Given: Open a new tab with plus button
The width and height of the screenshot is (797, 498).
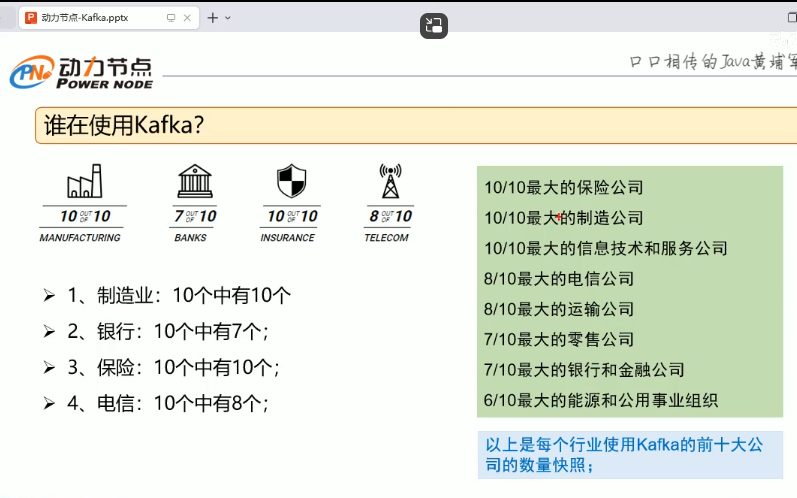Looking at the screenshot, I should [212, 18].
